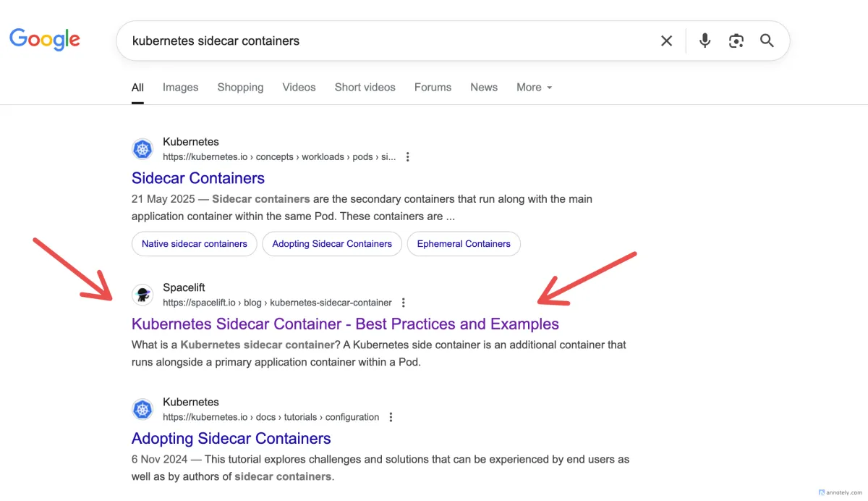Open Google Lens image search
Viewport: 868px width, 501px height.
pyautogui.click(x=736, y=41)
